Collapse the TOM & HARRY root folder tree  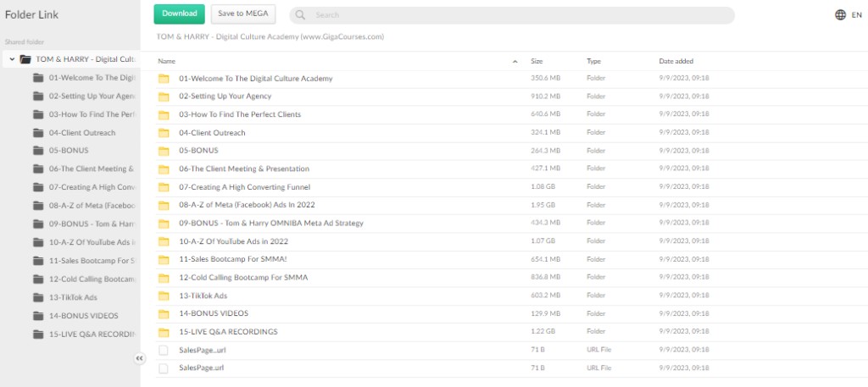[x=12, y=59]
